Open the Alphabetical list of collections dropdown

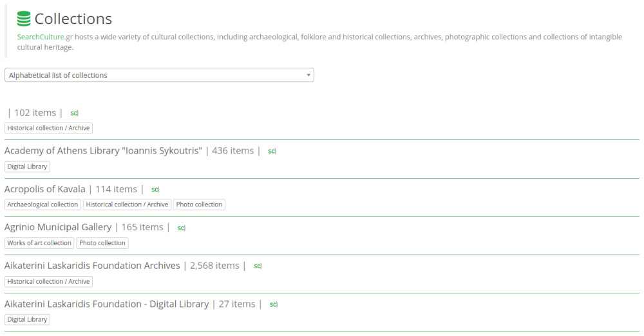(x=159, y=75)
